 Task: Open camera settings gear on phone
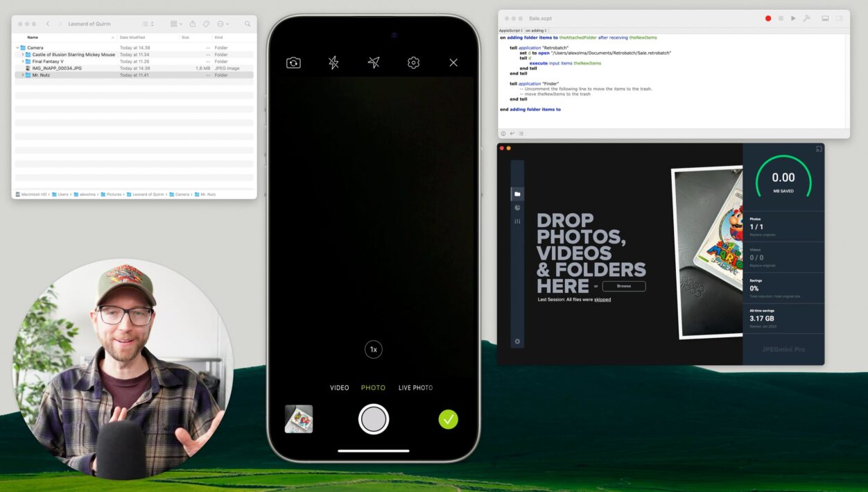413,62
